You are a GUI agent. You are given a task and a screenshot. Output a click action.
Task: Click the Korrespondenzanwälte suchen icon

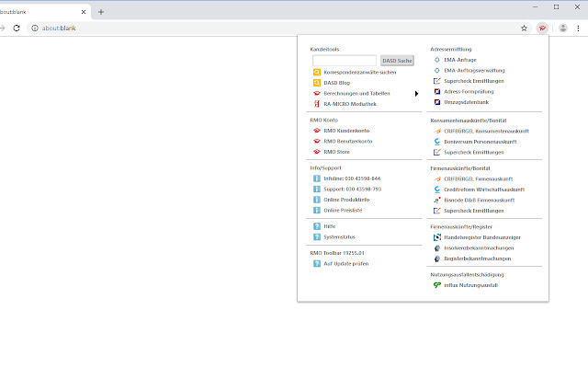click(x=317, y=72)
